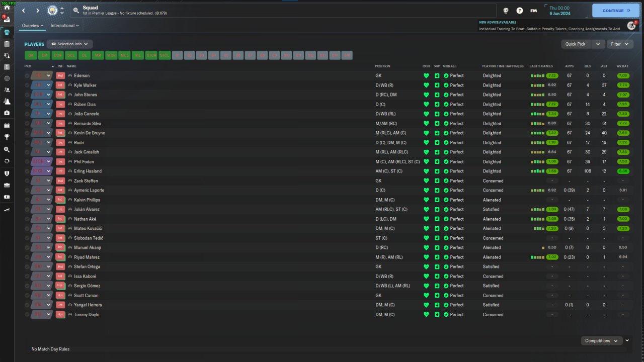The width and height of the screenshot is (644, 362).
Task: Click the condition heart icon for Erling Haaland
Action: [426, 171]
